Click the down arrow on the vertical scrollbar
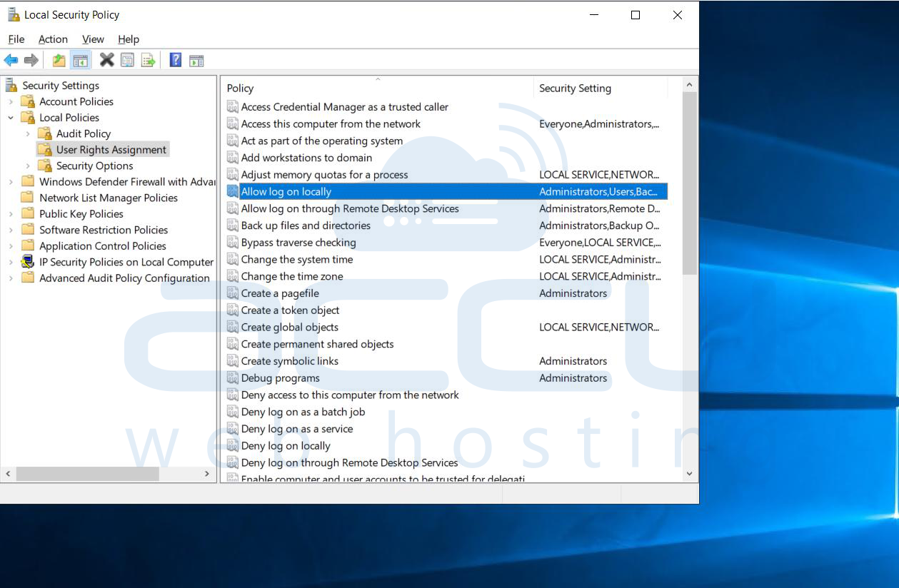This screenshot has width=899, height=588. click(689, 473)
